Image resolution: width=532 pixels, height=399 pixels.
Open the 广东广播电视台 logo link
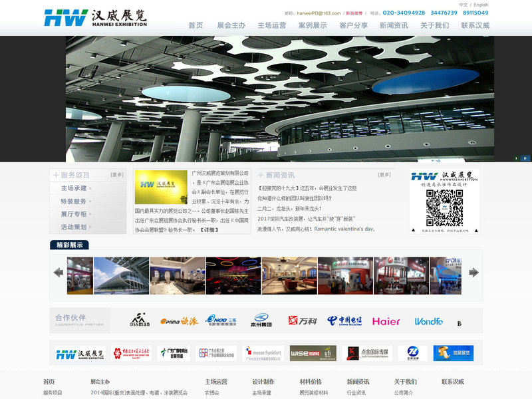(174, 353)
